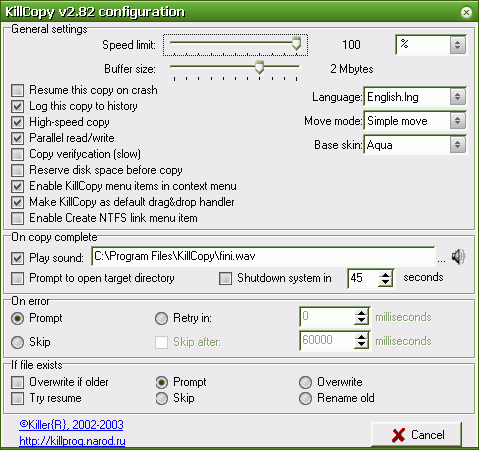
Task: Click the Cancel button
Action: coord(417,435)
